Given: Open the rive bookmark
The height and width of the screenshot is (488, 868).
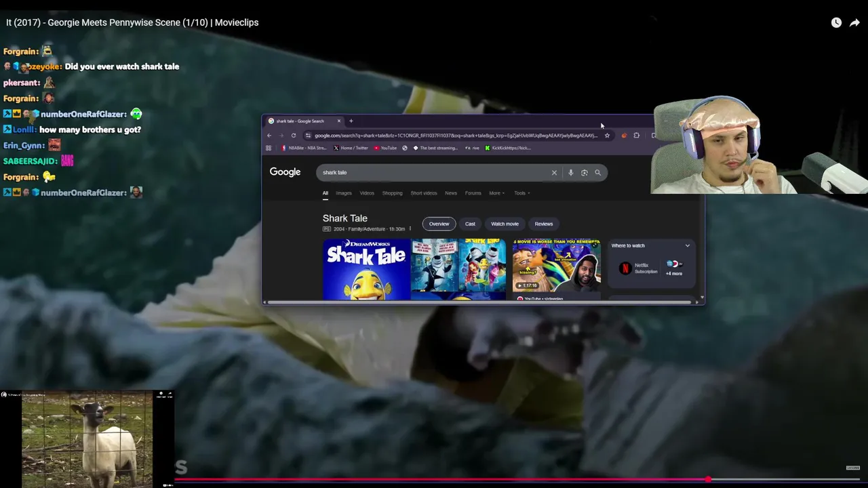Looking at the screenshot, I should click(x=473, y=148).
